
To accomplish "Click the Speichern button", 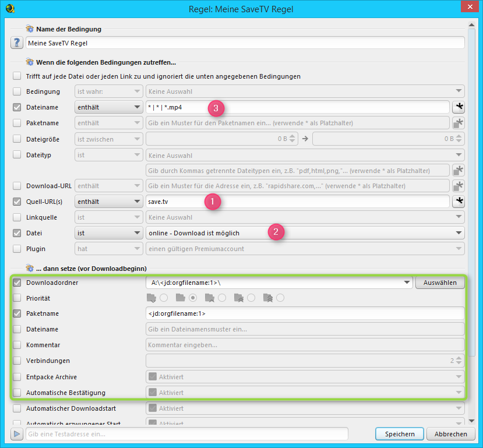I will [x=400, y=434].
